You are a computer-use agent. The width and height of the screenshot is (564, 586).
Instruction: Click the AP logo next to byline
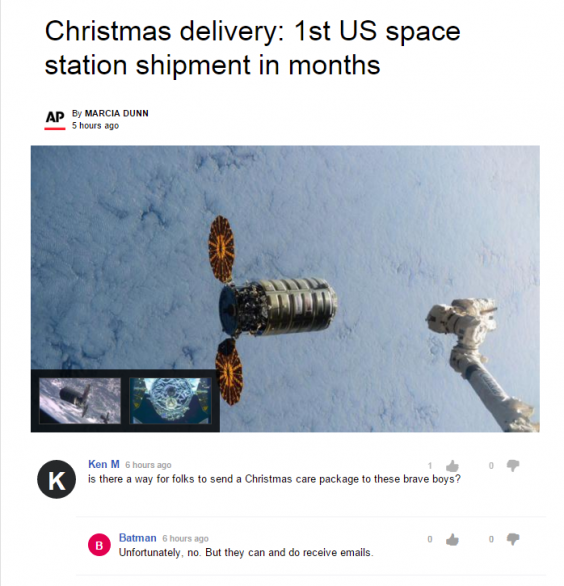pyautogui.click(x=55, y=119)
